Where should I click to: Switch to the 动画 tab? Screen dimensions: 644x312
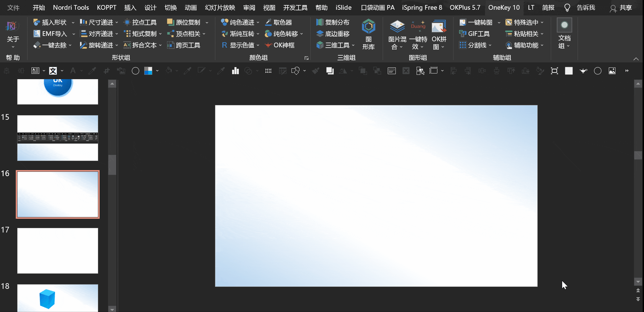[x=191, y=8]
